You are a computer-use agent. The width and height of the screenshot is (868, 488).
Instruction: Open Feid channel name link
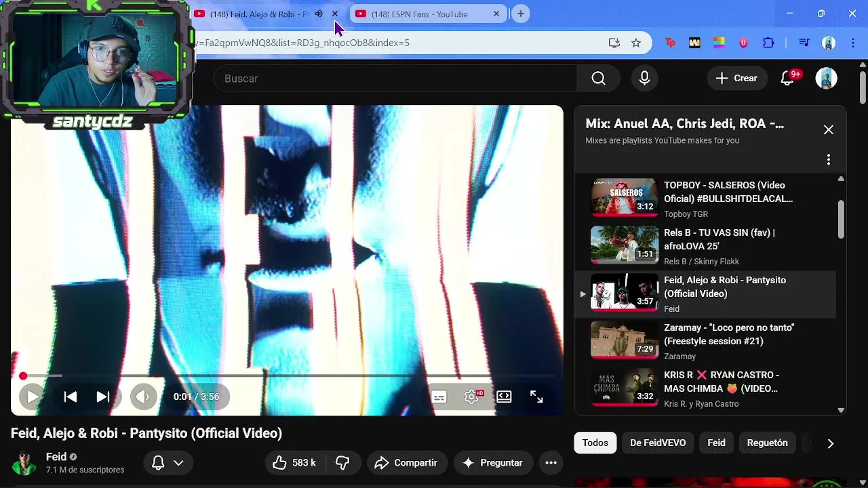[x=56, y=457]
